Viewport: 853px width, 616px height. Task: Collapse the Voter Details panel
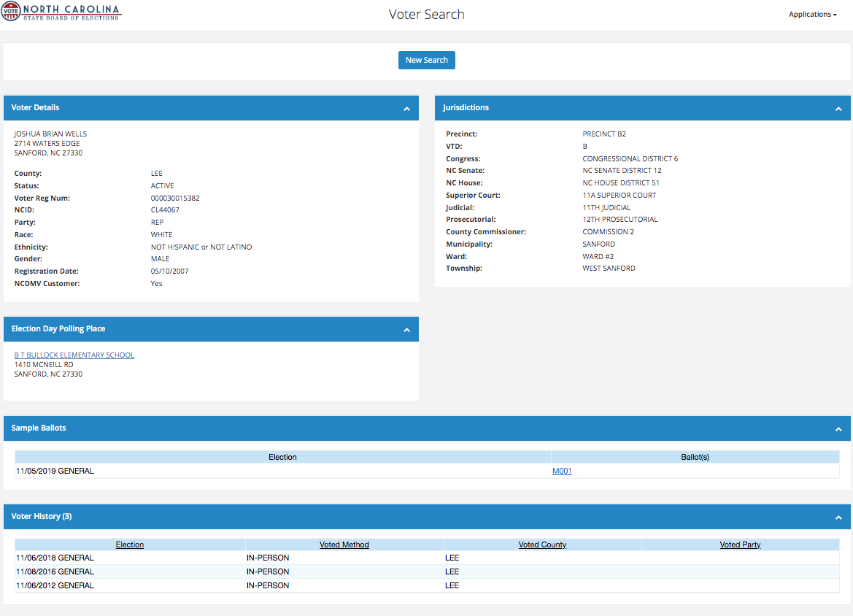406,109
